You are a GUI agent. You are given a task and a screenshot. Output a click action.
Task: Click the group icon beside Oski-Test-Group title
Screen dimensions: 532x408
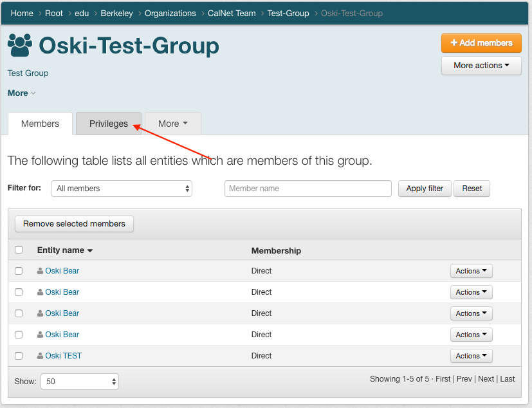click(x=20, y=45)
